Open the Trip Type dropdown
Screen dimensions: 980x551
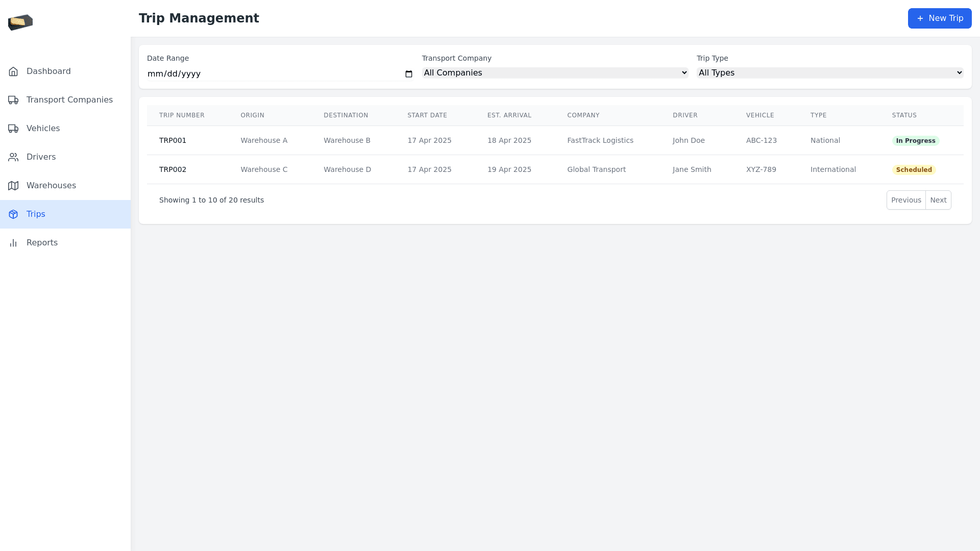[829, 73]
